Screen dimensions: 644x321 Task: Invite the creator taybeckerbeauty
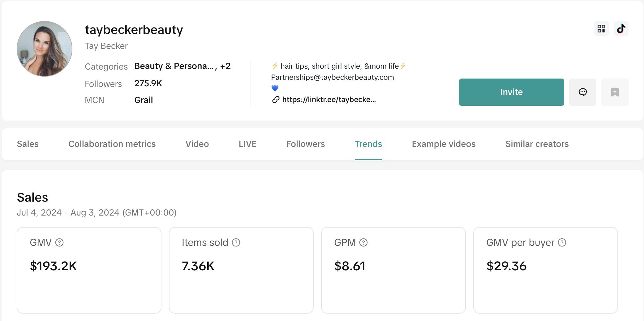(511, 92)
